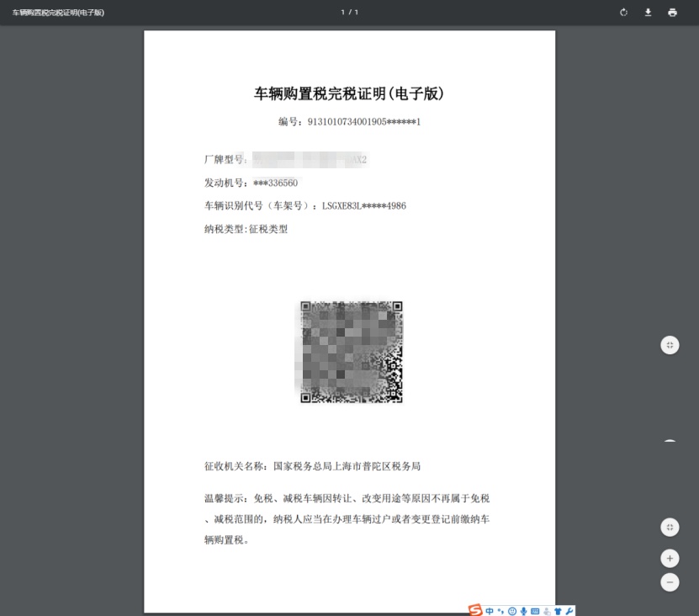Zoom out with the minus button
The image size is (699, 616).
pos(670,582)
